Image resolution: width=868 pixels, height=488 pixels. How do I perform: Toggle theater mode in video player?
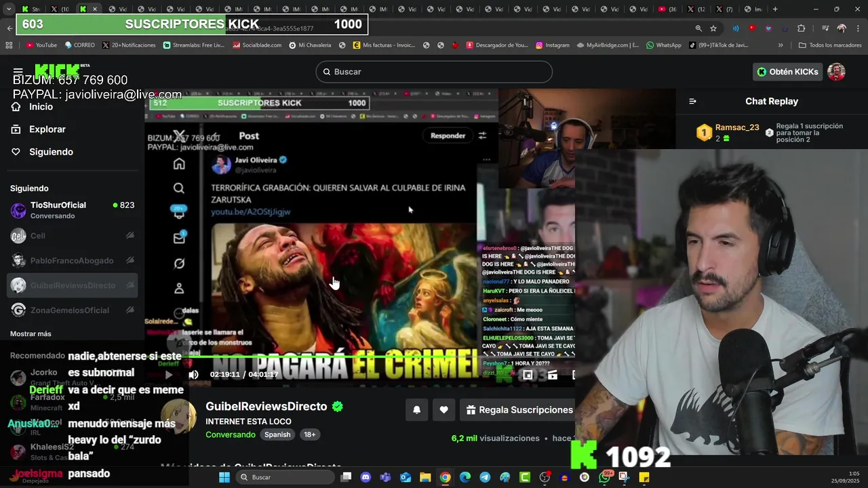click(x=552, y=374)
